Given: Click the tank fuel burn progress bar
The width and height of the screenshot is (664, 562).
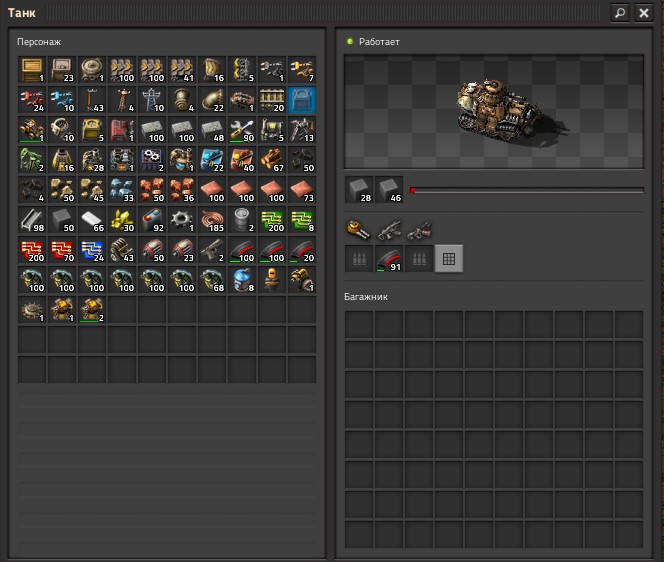Looking at the screenshot, I should point(526,191).
